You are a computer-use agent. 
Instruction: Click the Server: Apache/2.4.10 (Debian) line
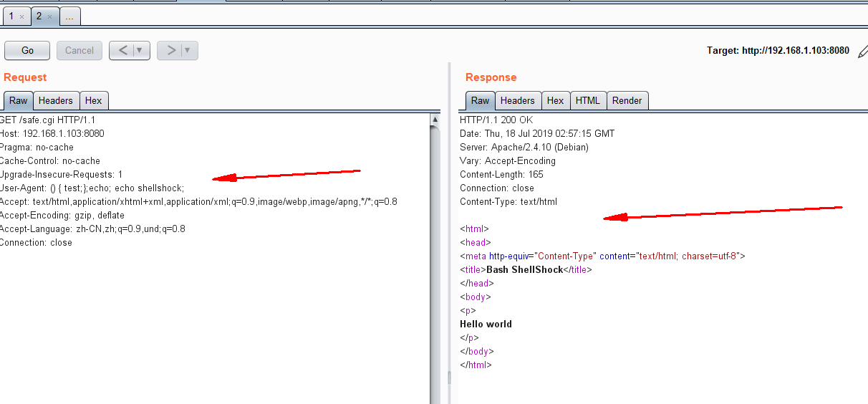click(524, 148)
